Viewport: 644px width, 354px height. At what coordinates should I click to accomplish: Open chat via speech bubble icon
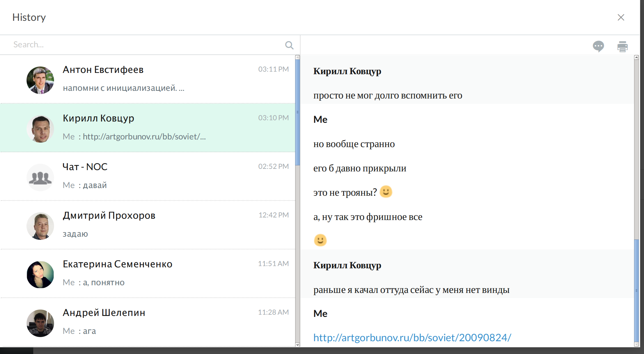point(598,46)
